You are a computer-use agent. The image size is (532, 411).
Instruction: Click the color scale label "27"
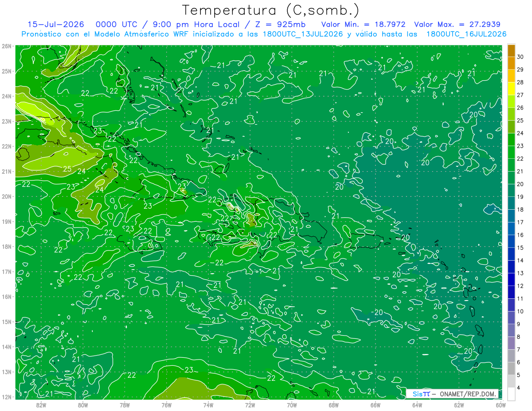click(520, 95)
